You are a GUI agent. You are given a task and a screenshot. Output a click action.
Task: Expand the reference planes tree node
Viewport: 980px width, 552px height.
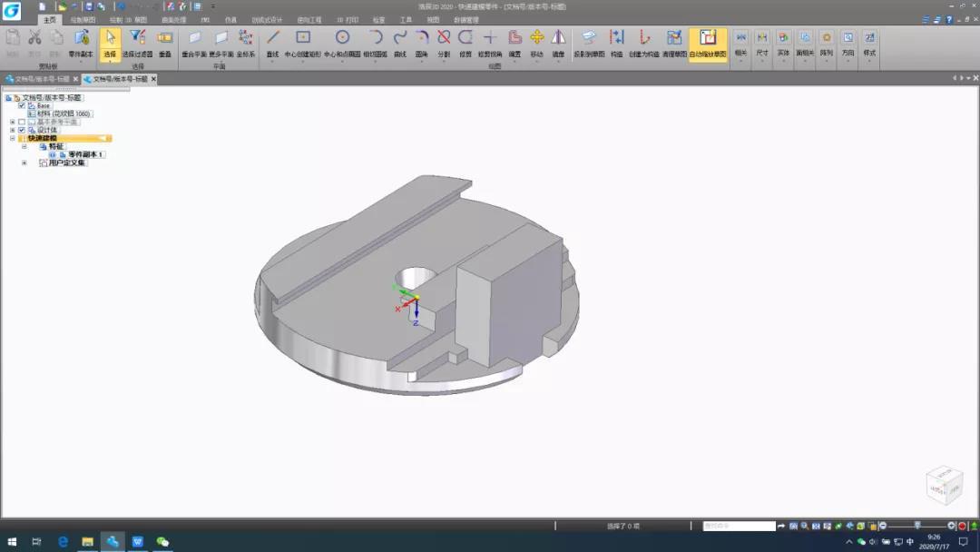pyautogui.click(x=12, y=122)
